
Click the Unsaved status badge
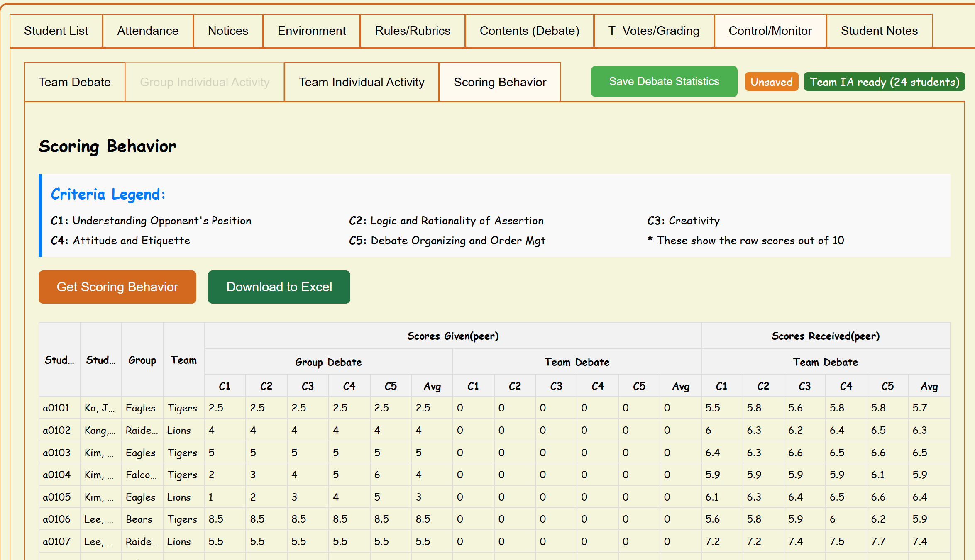tap(771, 82)
